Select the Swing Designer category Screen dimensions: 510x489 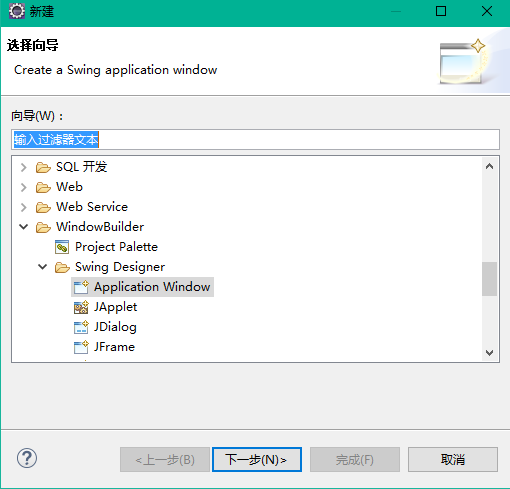120,267
